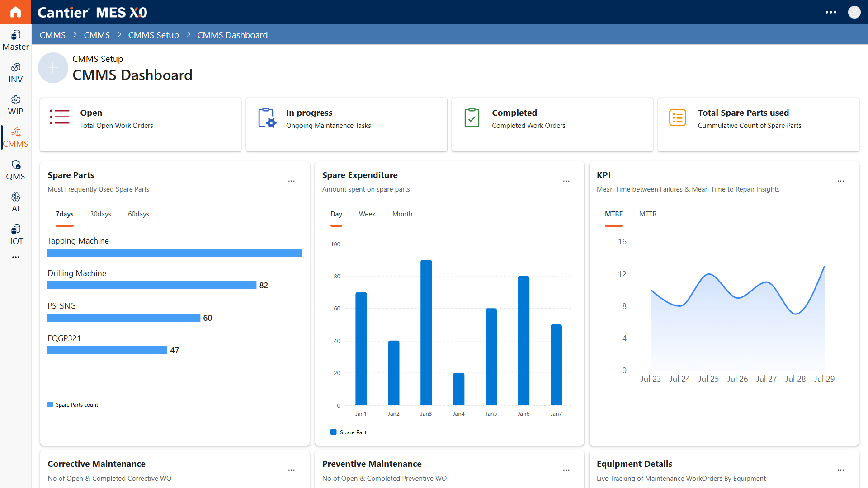Click the Tapping Machine bar

click(x=175, y=253)
